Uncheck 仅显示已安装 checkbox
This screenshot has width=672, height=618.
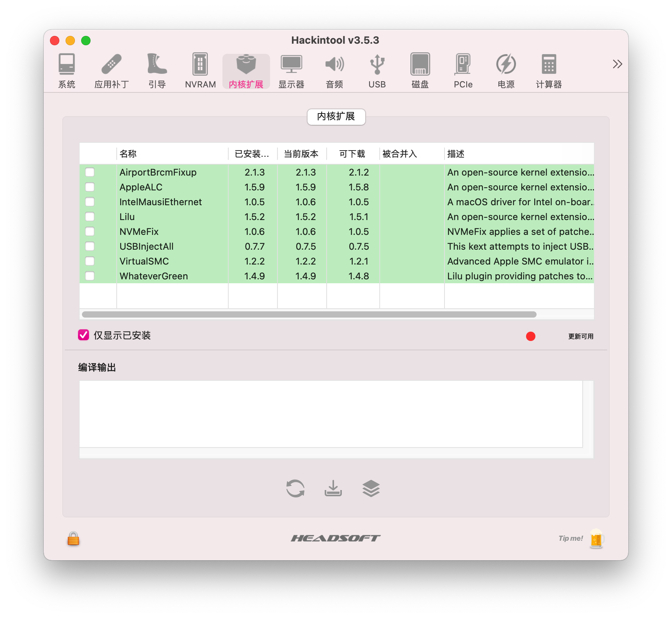tap(84, 335)
